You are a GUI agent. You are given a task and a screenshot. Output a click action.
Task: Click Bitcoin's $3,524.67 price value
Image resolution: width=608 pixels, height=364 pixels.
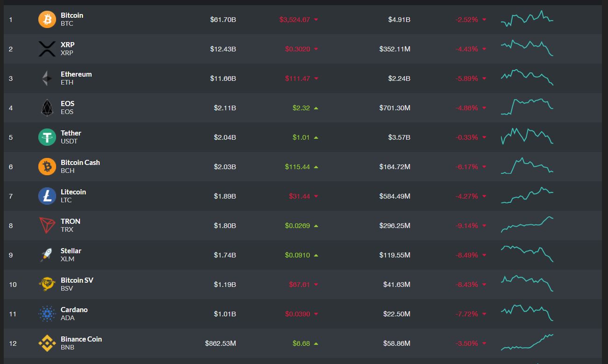coord(294,20)
